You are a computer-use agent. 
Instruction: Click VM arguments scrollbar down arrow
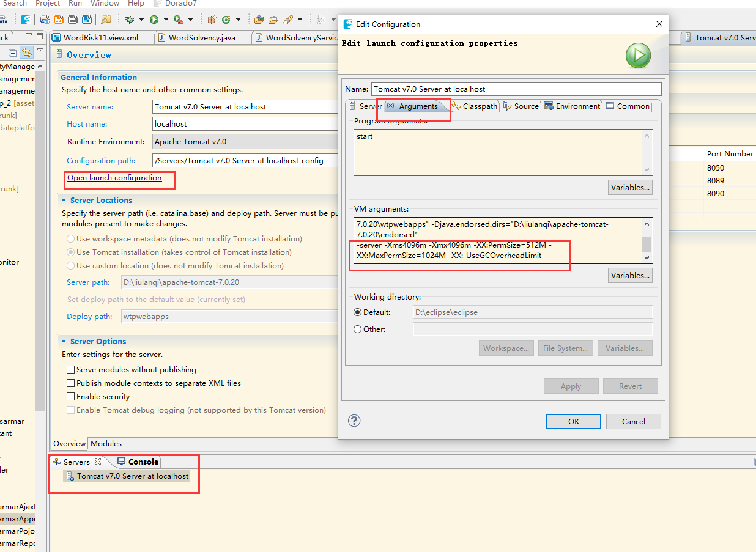coord(647,258)
